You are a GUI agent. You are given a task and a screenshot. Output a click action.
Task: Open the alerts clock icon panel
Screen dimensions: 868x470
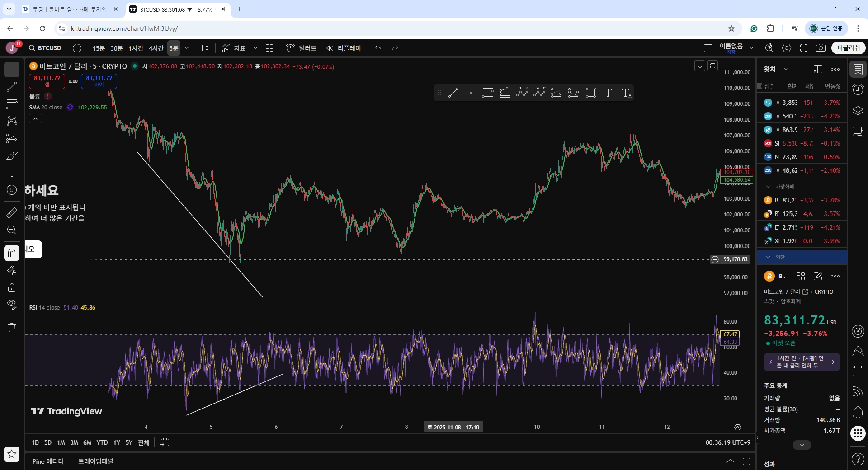coord(858,89)
